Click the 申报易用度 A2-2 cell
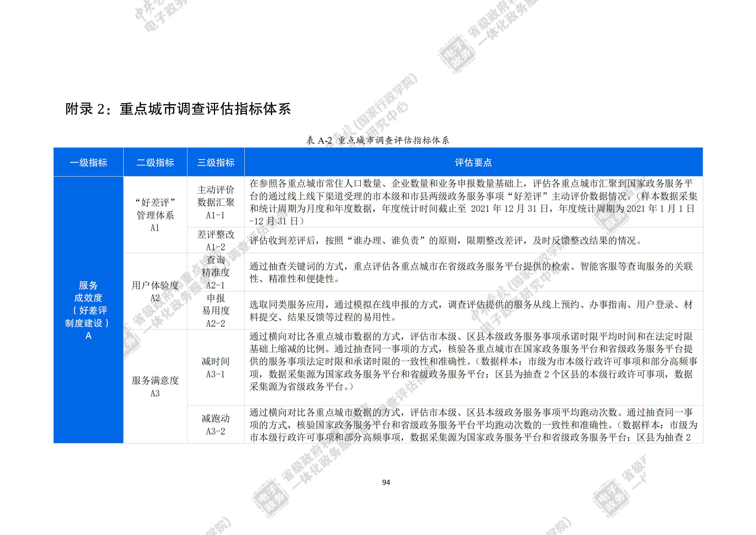This screenshot has height=535, width=756. 216,310
